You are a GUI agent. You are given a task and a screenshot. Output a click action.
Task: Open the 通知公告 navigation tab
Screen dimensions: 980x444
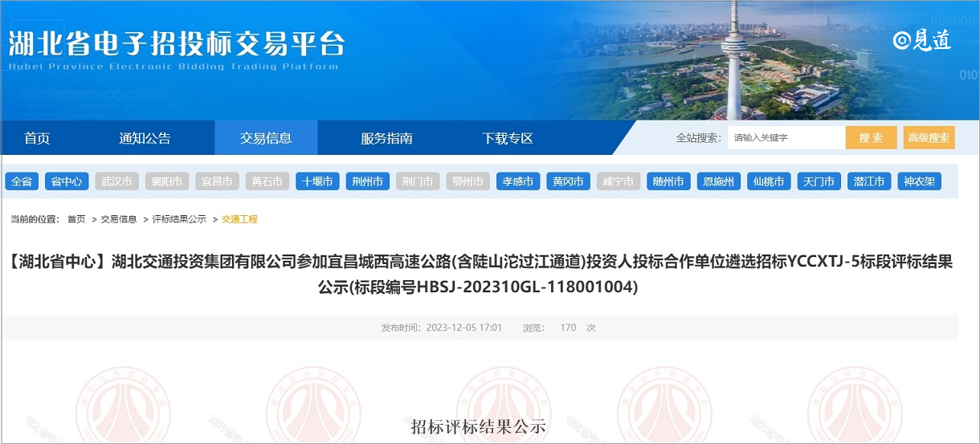point(145,138)
